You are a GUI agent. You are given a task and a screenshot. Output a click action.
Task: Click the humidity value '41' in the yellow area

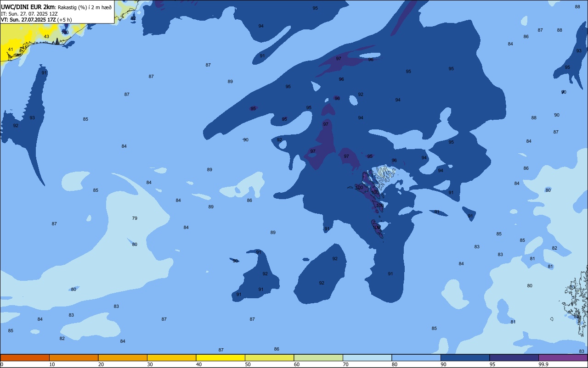point(11,49)
